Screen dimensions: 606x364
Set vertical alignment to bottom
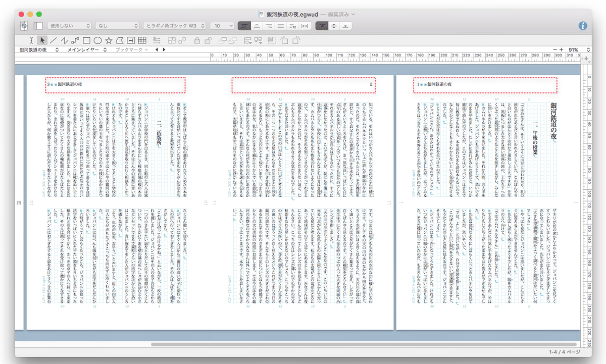(x=346, y=25)
